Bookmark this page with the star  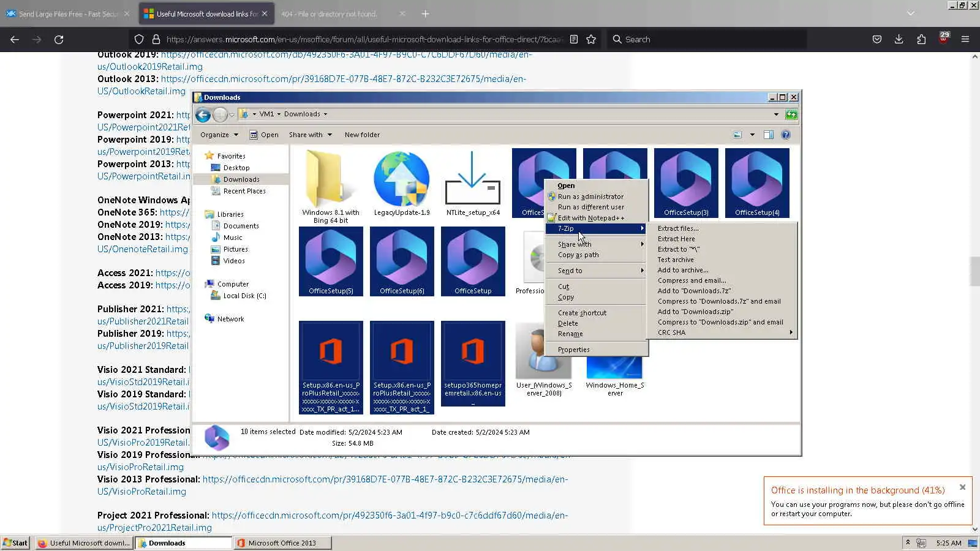tap(591, 39)
